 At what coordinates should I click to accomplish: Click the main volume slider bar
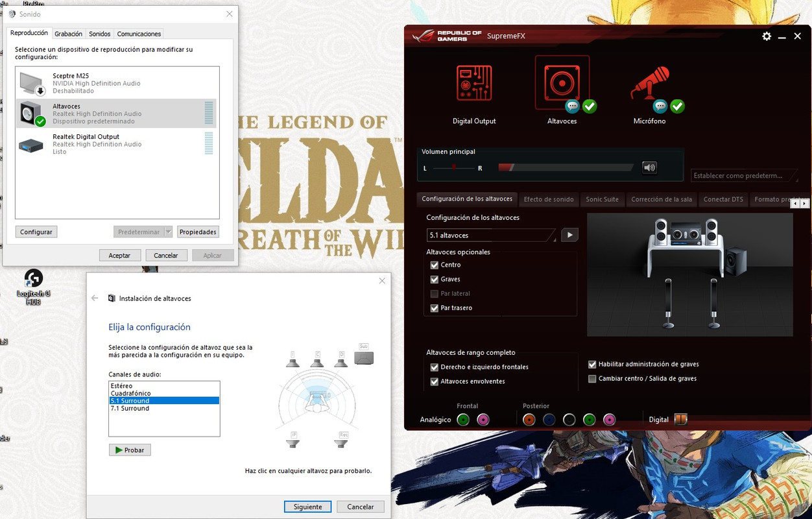coord(566,167)
